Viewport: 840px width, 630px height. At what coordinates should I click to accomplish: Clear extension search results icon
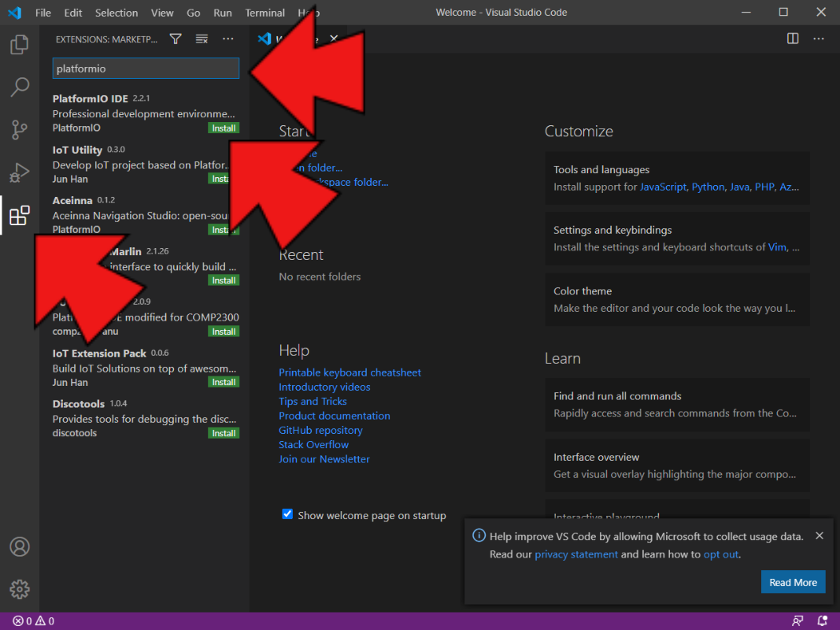tap(202, 39)
